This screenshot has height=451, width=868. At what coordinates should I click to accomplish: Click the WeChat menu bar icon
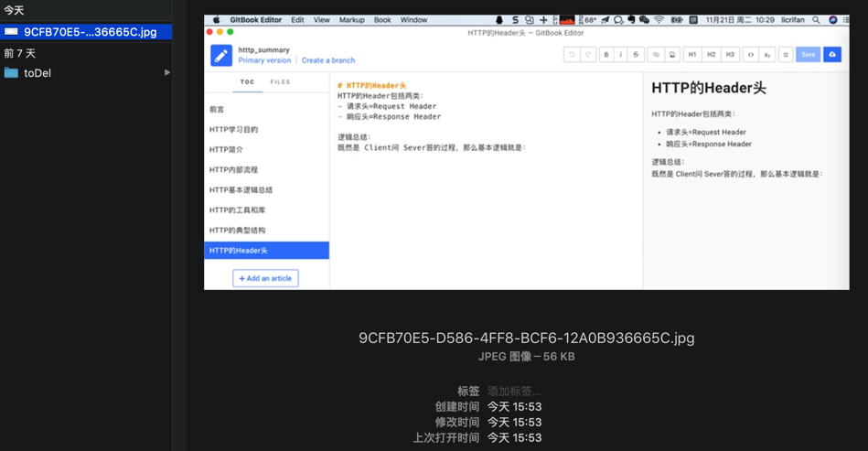pos(644,20)
